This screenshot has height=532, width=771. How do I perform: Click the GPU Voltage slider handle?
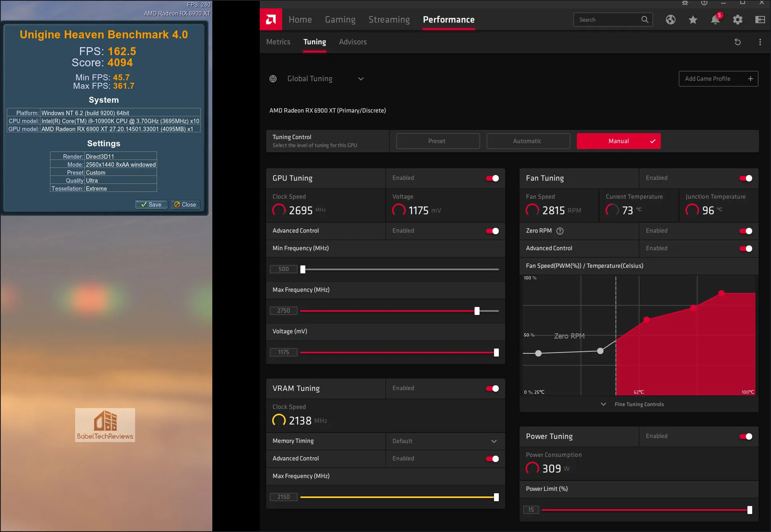click(x=496, y=353)
